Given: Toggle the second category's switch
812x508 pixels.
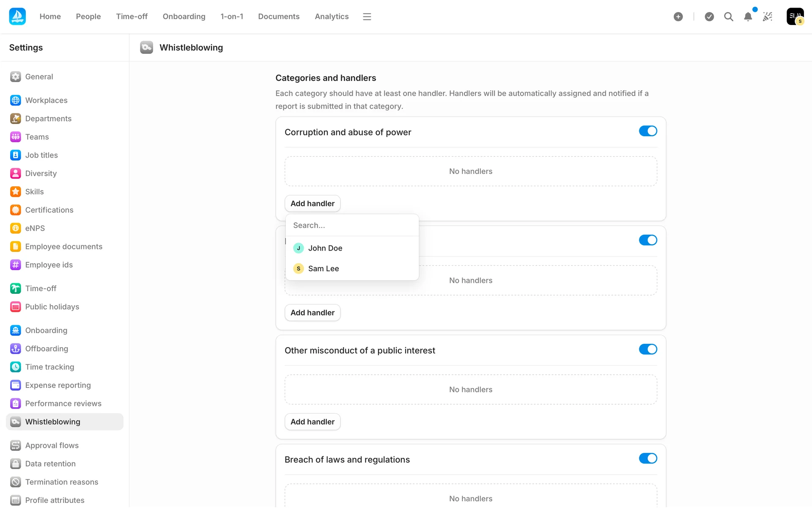Looking at the screenshot, I should point(647,240).
